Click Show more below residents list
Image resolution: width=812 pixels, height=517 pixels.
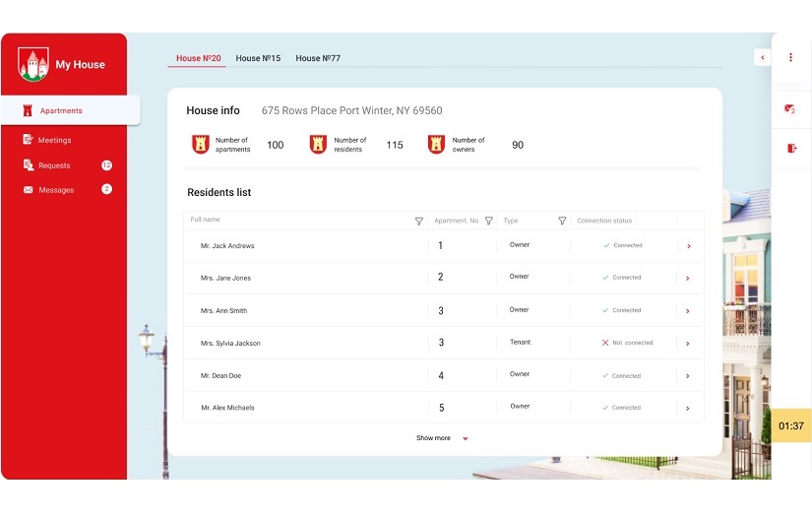tap(433, 438)
